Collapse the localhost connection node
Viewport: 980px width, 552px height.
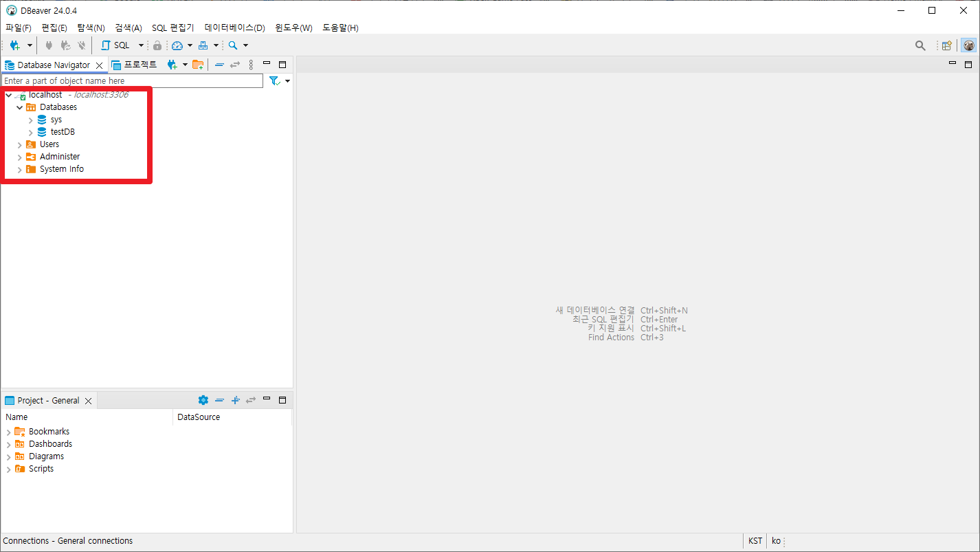(x=8, y=95)
